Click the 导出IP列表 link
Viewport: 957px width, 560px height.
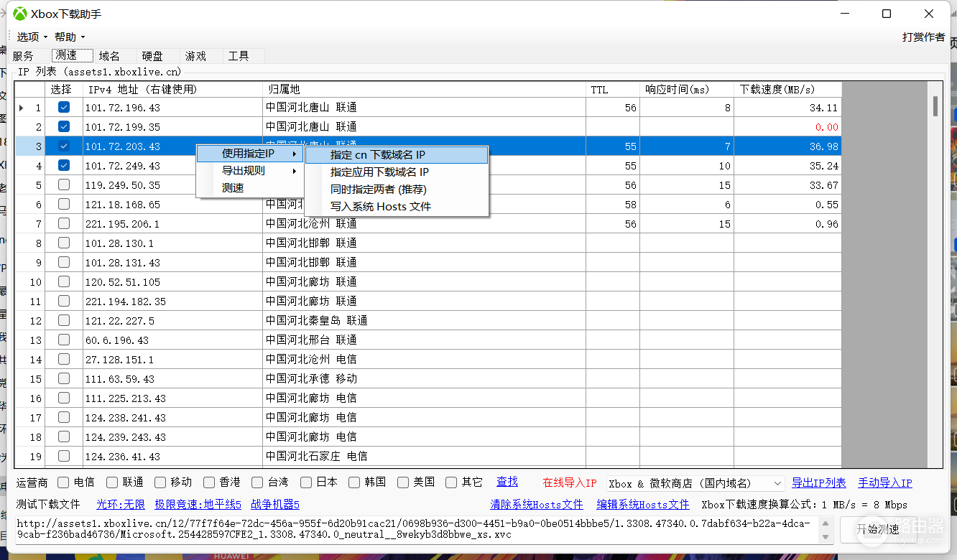tap(819, 482)
